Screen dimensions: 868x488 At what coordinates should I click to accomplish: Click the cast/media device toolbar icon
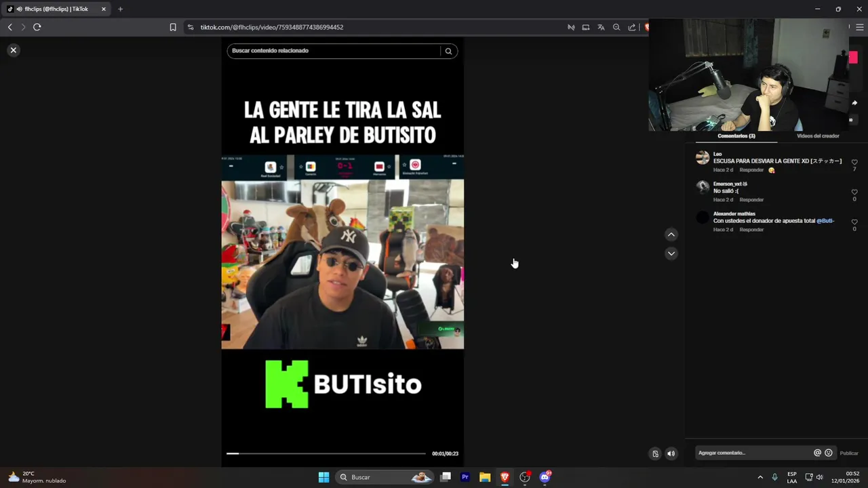(x=586, y=27)
